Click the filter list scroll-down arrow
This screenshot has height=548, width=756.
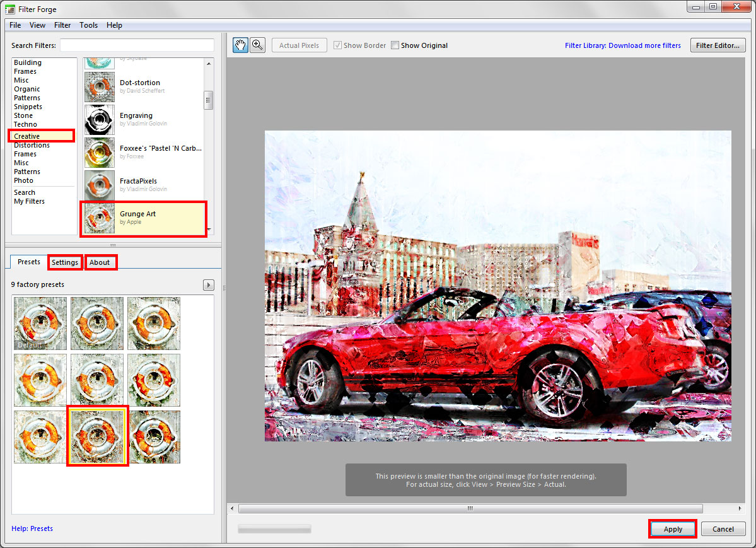tap(209, 230)
